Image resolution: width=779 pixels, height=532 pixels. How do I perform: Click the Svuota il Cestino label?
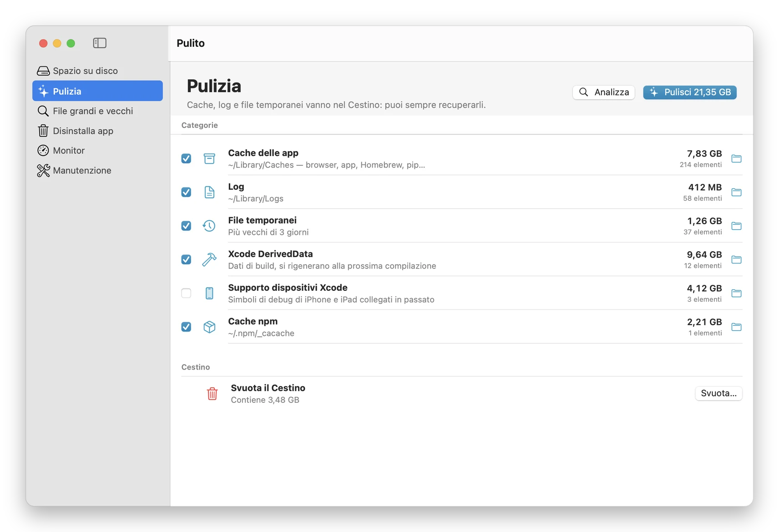(x=268, y=388)
